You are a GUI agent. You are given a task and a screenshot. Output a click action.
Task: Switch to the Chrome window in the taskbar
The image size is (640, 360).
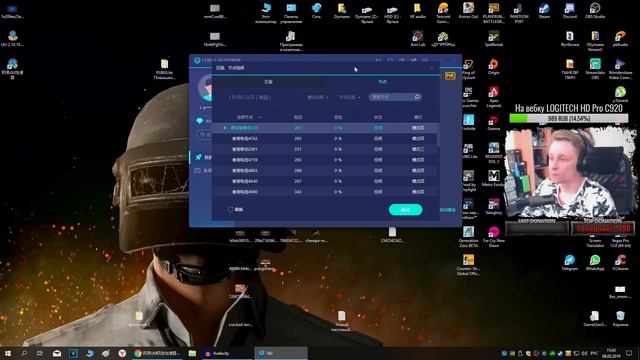(157, 353)
